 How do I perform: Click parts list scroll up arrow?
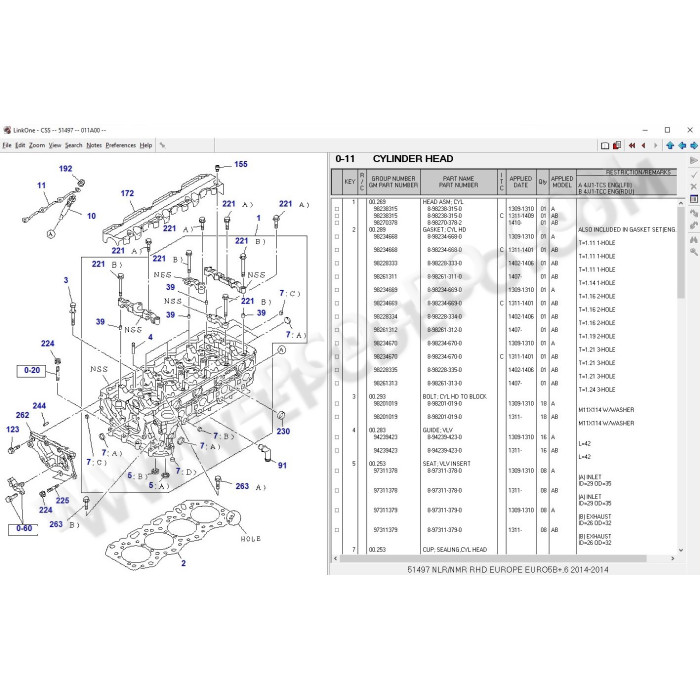click(681, 204)
